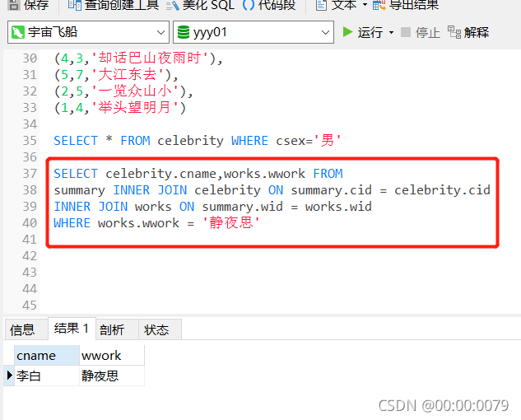Screen dimensions: 521x420
Task: Click Beautify SQL (美化 SQL)
Action: coord(200,5)
